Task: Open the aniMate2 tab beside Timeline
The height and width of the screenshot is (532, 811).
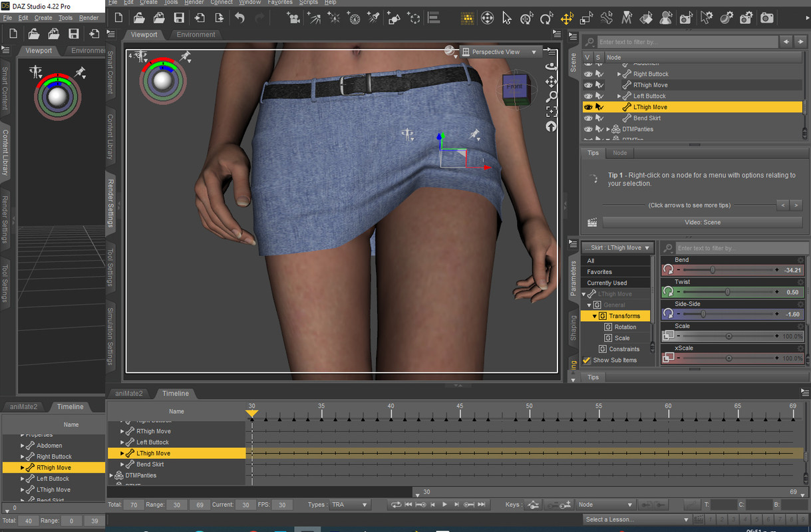Action: [129, 394]
